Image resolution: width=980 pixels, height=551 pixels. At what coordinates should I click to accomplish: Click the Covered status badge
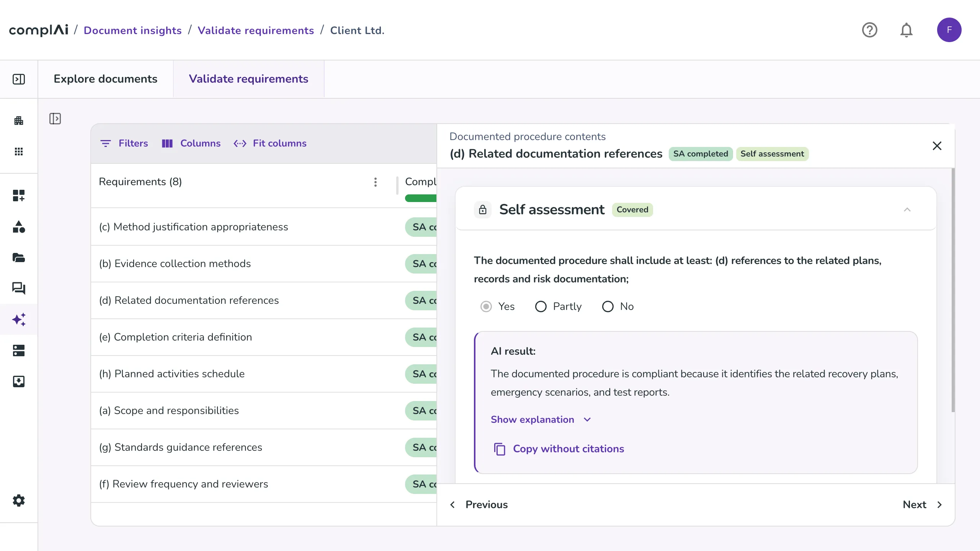coord(632,210)
